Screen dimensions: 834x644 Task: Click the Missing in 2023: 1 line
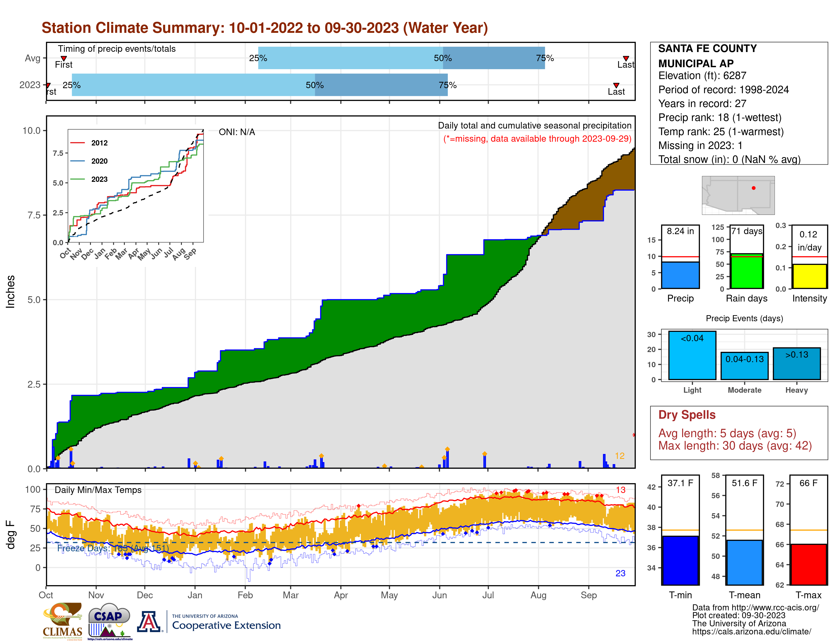point(700,146)
